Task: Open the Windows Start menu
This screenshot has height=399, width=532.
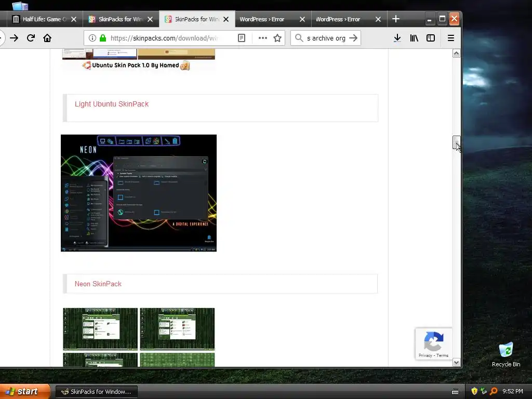Action: click(25, 392)
